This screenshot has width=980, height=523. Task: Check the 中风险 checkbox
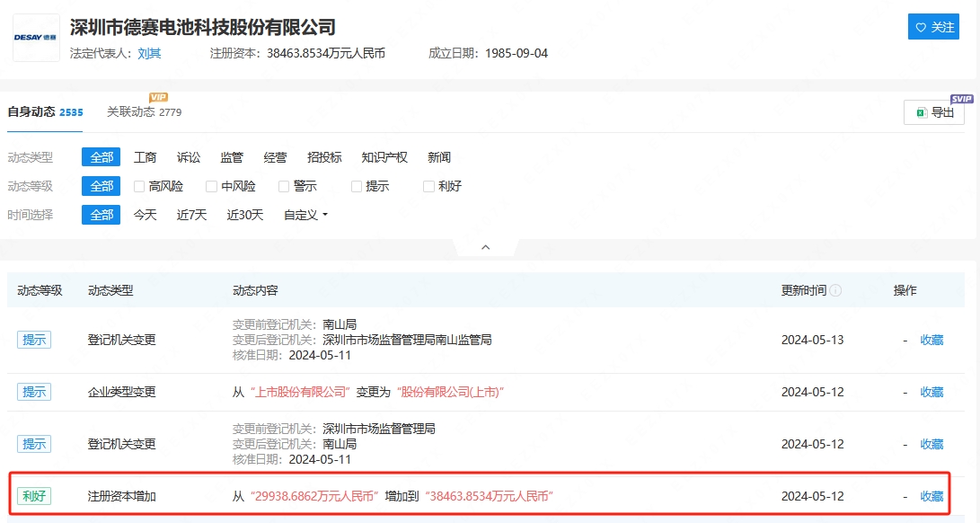pyautogui.click(x=211, y=186)
